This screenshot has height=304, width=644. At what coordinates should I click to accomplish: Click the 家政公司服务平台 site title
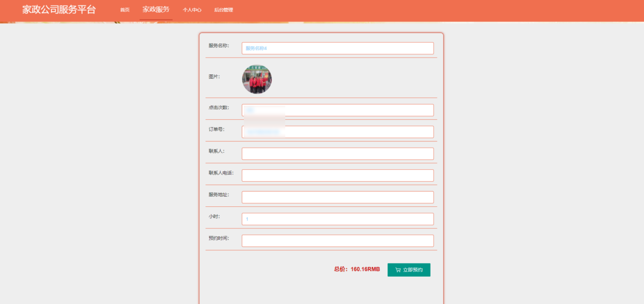click(59, 9)
